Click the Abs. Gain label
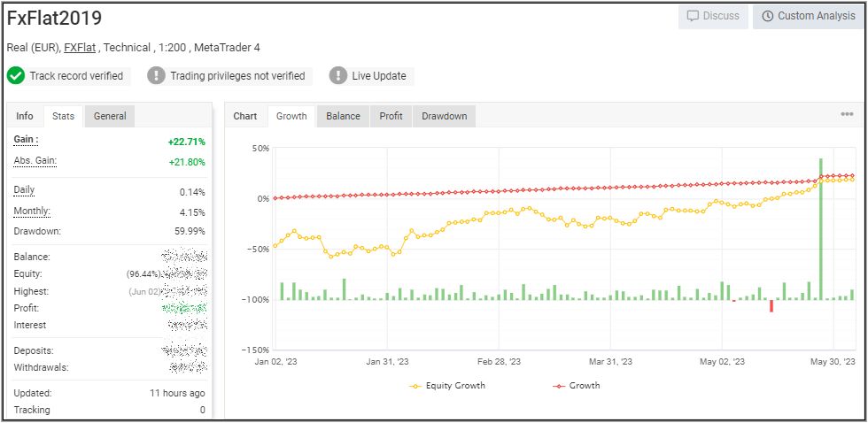Screen dimensions: 868x423 click(35, 160)
